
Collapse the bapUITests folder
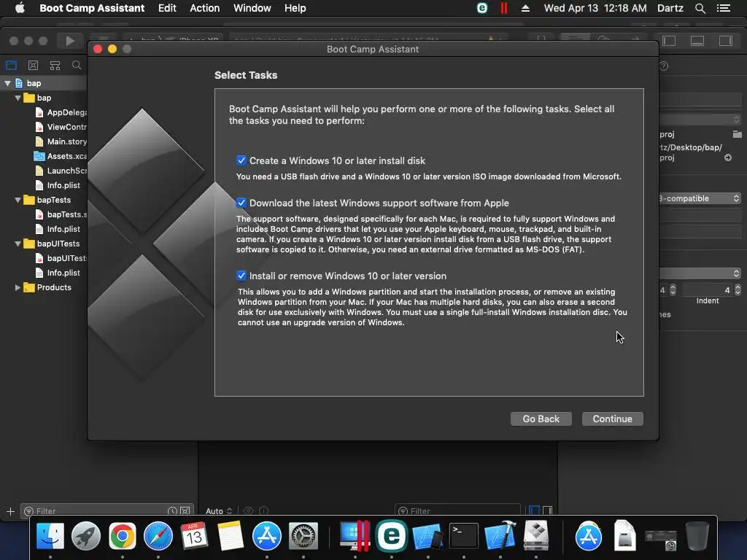point(18,244)
